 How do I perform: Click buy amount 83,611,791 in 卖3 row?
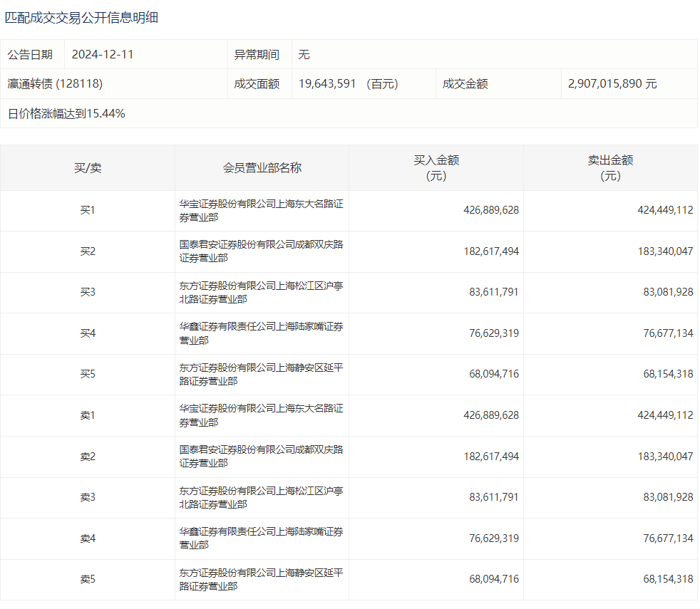click(x=494, y=497)
